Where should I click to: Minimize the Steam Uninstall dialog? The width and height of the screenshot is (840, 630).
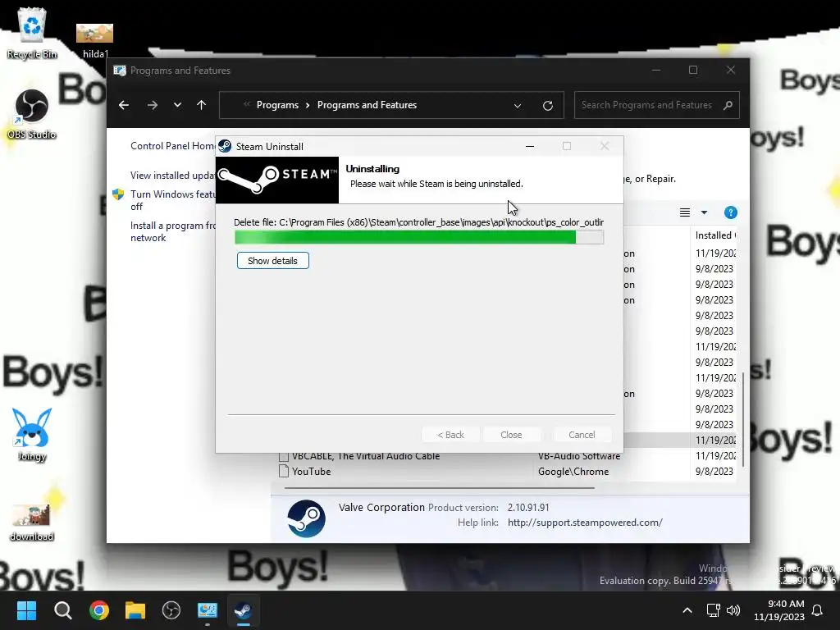530,146
